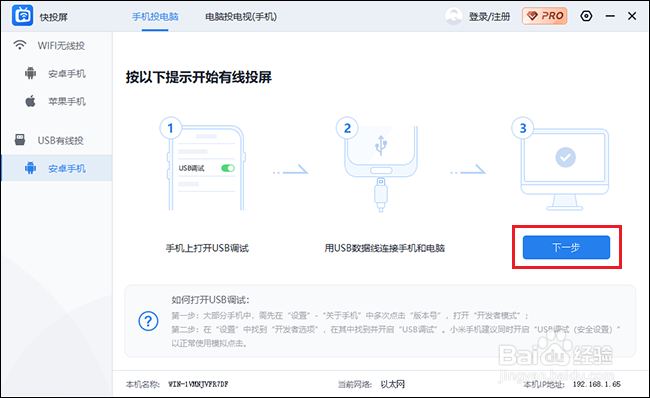Screen dimensions: 650x398
Task: Open settings via the gear icon
Action: point(586,16)
